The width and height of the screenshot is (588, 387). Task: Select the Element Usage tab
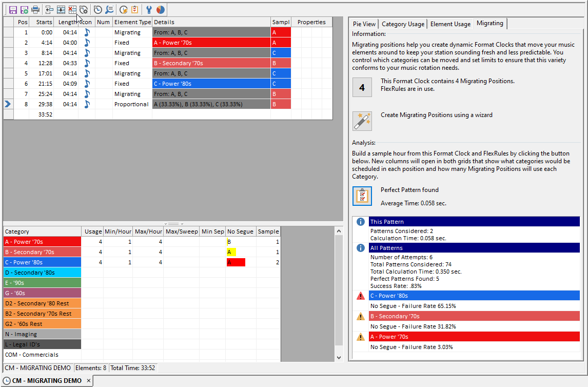click(x=450, y=24)
